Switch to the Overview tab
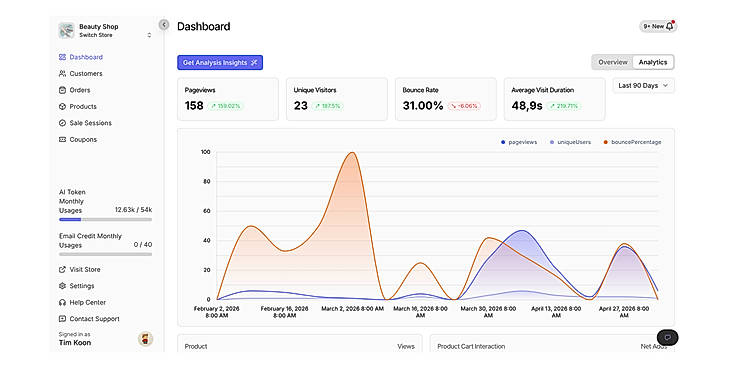This screenshot has width=736, height=368. 613,62
